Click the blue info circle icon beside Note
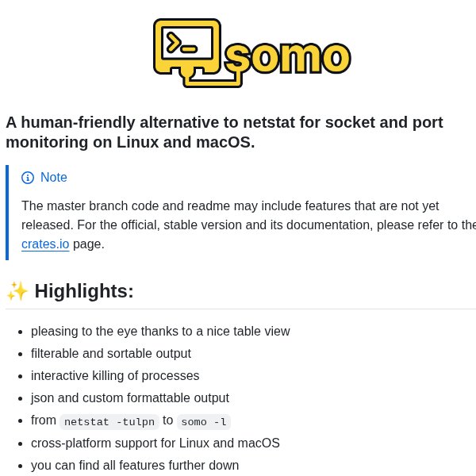 point(28,178)
